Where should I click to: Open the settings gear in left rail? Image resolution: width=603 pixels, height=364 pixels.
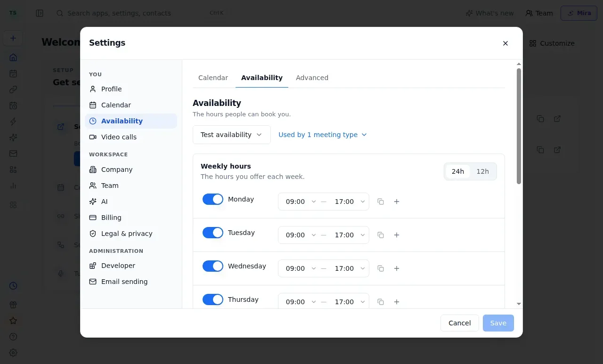13,353
